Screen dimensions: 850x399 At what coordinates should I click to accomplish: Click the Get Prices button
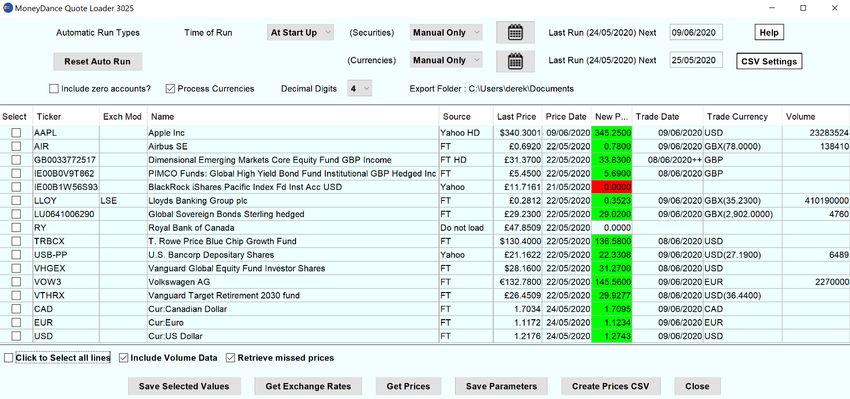pos(408,387)
